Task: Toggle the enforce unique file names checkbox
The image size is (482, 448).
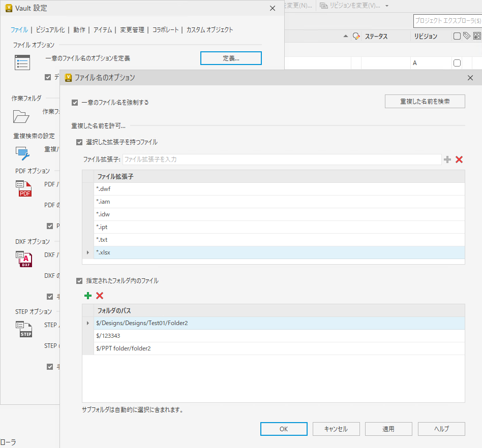Action: 75,103
